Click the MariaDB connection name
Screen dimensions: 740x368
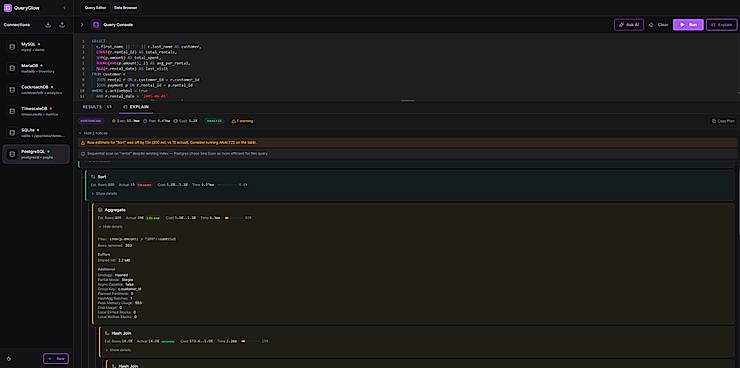(29, 66)
